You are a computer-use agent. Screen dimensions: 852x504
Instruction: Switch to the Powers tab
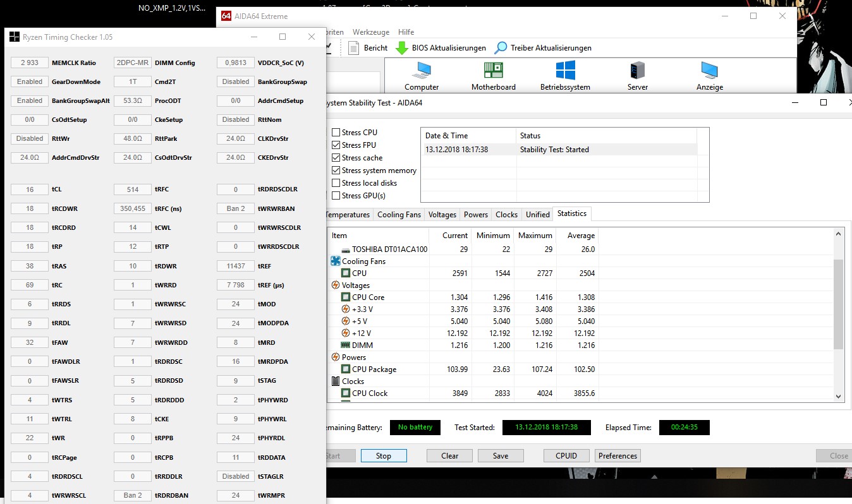pyautogui.click(x=476, y=215)
